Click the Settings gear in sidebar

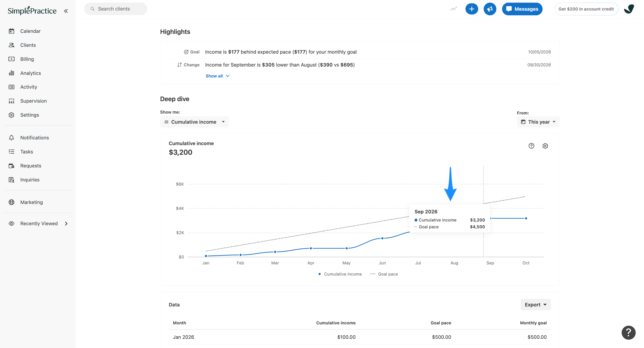pos(11,115)
